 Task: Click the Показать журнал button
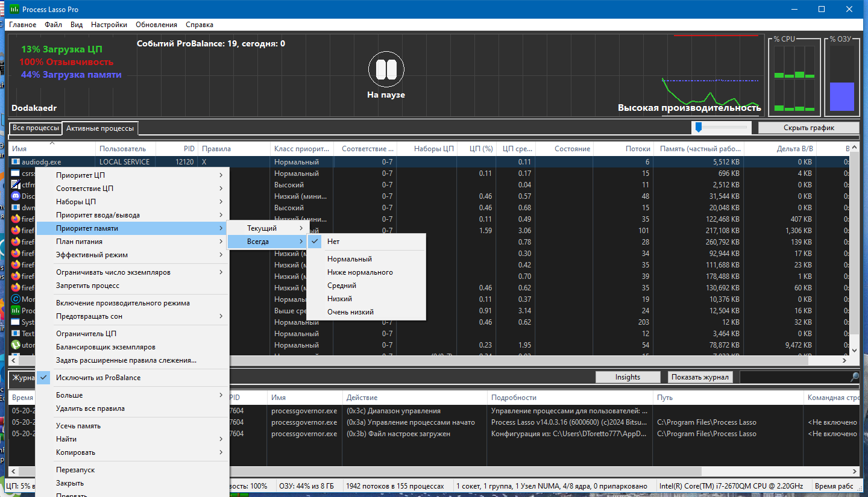[x=701, y=377]
